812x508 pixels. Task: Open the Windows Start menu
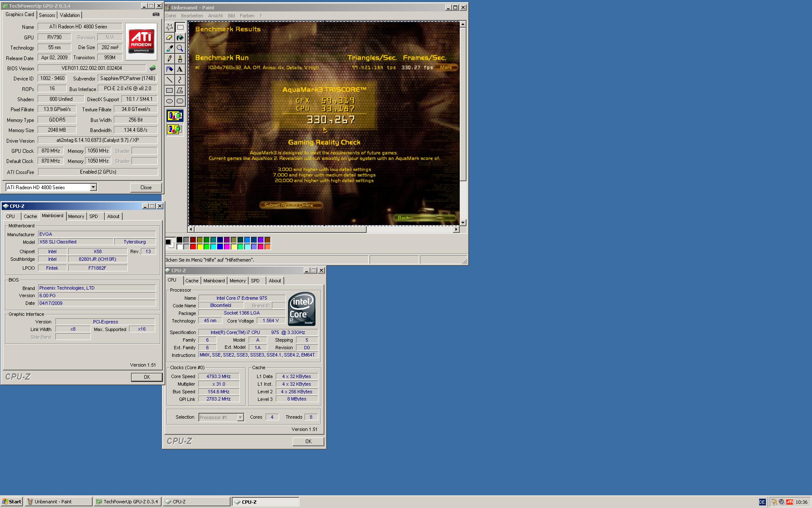point(12,502)
